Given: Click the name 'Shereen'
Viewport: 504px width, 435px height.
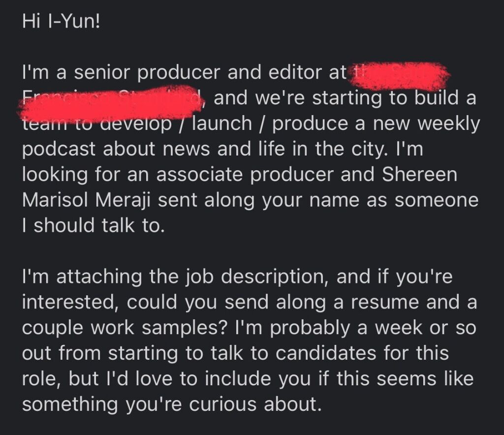Looking at the screenshot, I should point(419,174).
